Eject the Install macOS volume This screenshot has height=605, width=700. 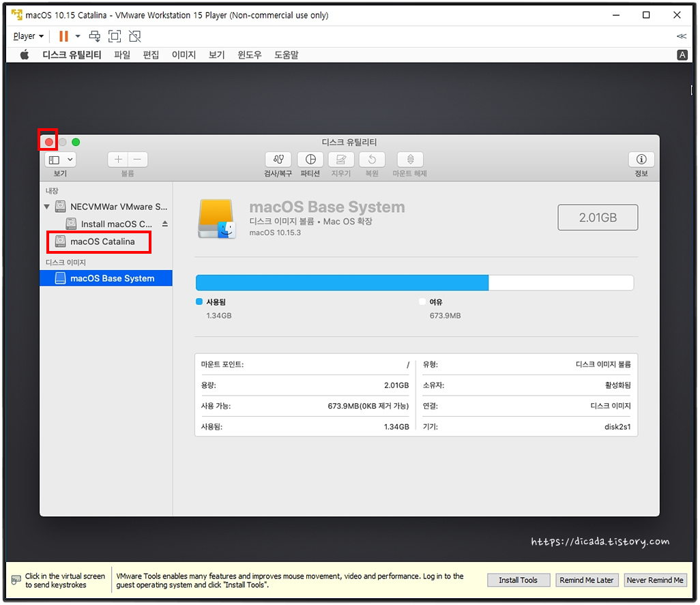click(165, 224)
